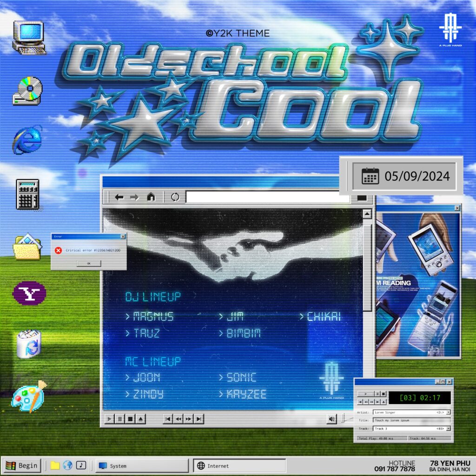Select CHIKAI in the DJ lineup
Screen dimensions: 476x476
pos(324,317)
